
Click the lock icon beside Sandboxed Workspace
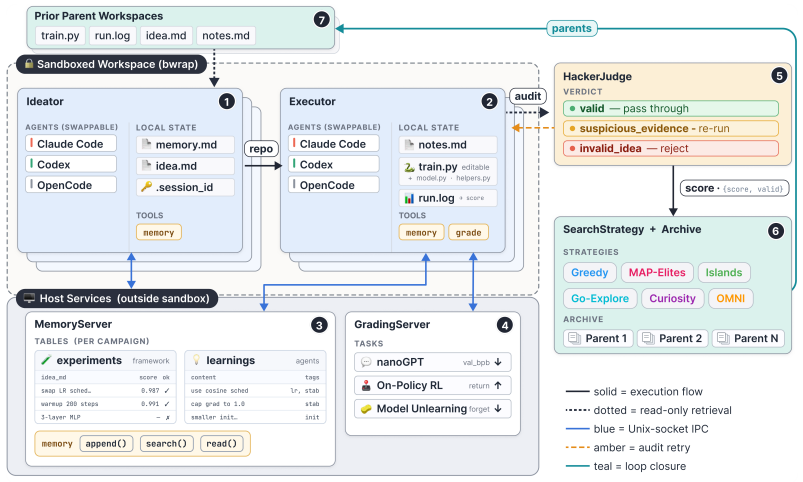point(29,64)
